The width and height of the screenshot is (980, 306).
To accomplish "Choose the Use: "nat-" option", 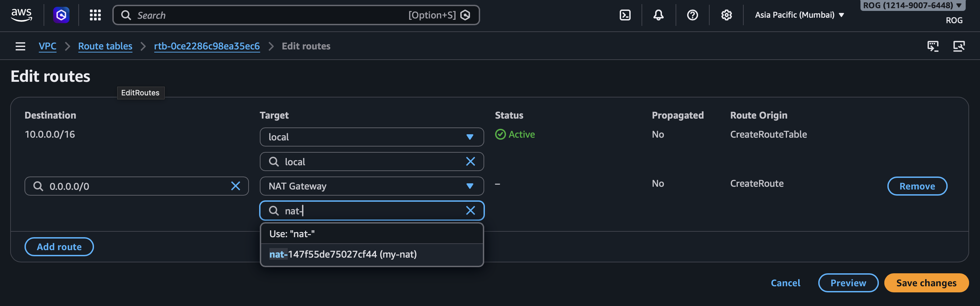I will click(292, 234).
